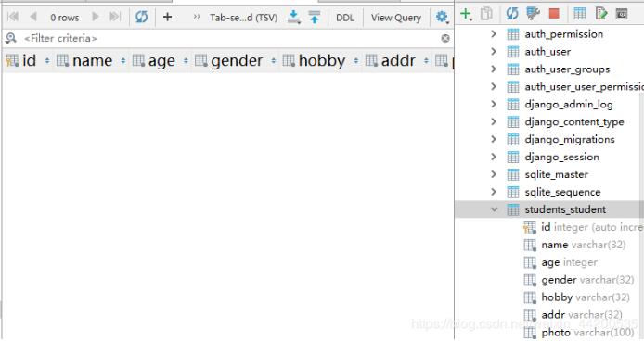
Task: Select sqlite_master table
Action: pyautogui.click(x=557, y=175)
